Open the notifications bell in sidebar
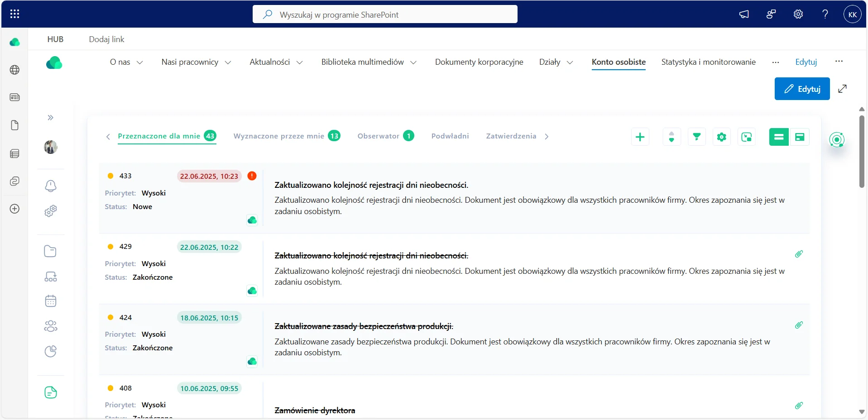The image size is (868, 420). click(51, 186)
